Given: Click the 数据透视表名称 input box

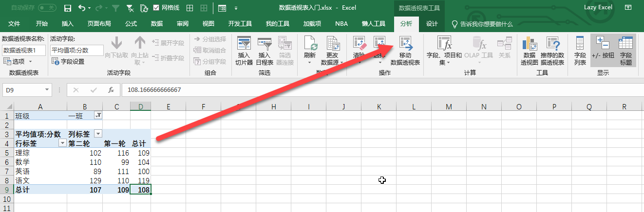Looking at the screenshot, I should (24, 50).
